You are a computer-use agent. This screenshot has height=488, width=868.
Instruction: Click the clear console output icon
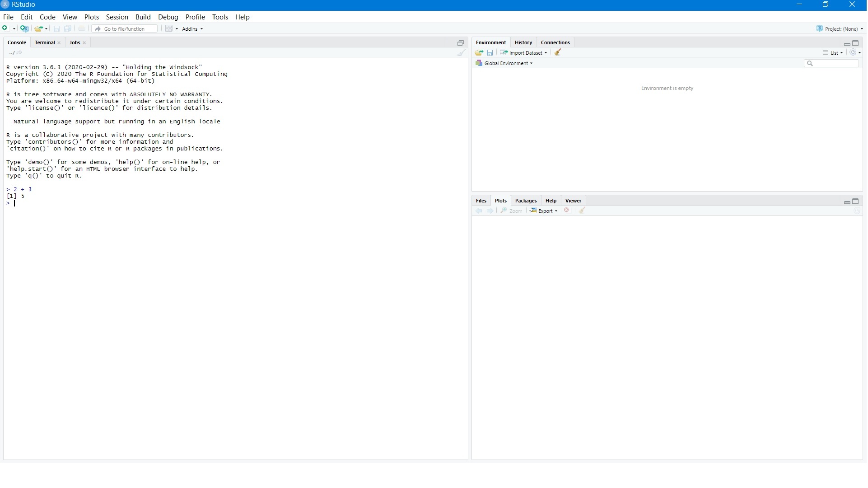pyautogui.click(x=462, y=52)
